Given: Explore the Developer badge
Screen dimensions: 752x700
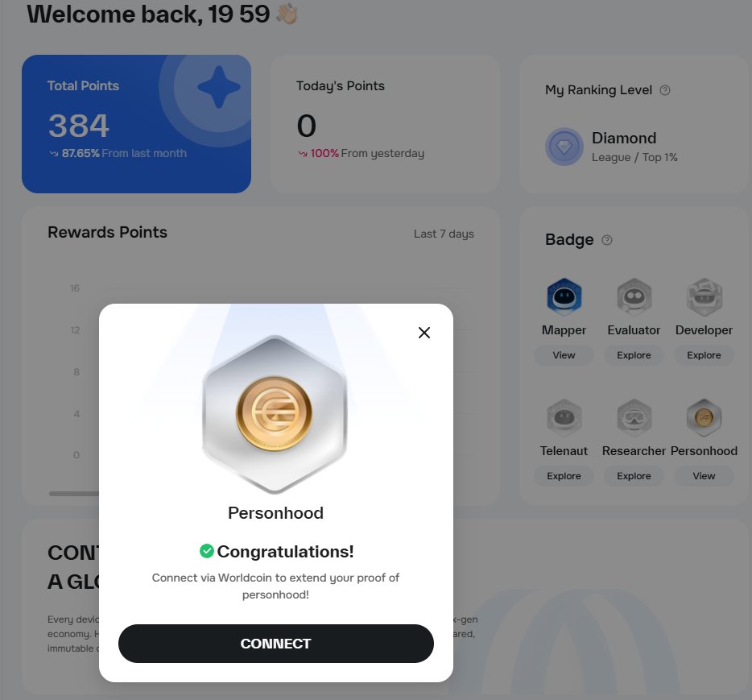Looking at the screenshot, I should tap(704, 355).
